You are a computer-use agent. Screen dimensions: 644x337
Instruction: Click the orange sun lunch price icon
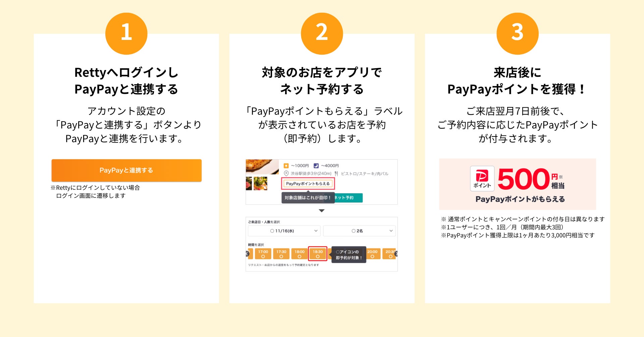point(286,166)
